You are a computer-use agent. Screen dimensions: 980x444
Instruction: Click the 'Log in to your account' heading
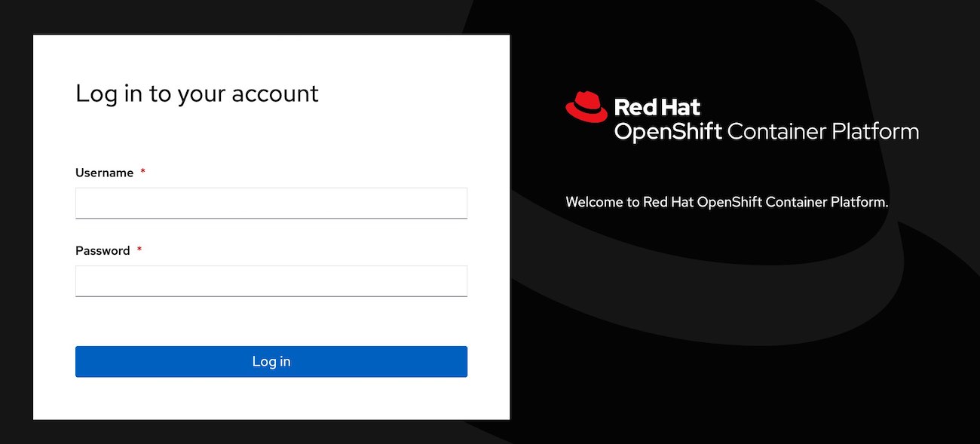(x=197, y=93)
